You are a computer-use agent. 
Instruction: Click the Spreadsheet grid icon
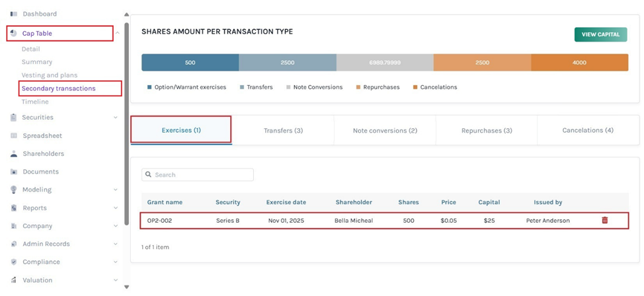coord(13,136)
